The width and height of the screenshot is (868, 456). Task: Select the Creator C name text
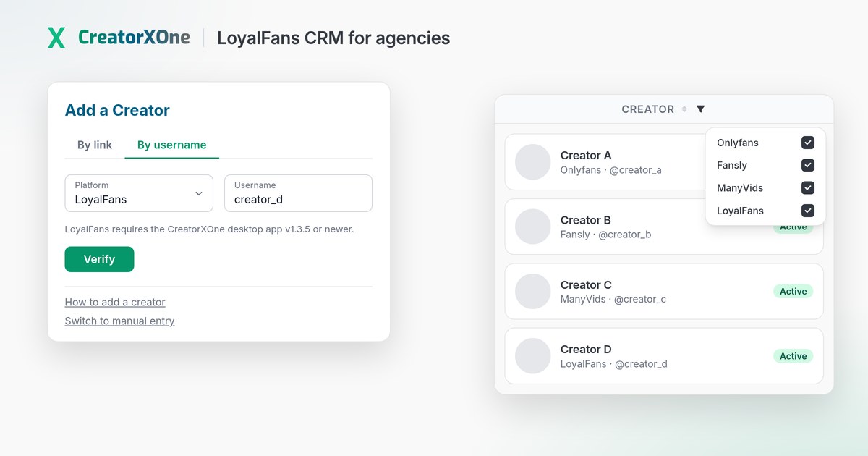(586, 284)
